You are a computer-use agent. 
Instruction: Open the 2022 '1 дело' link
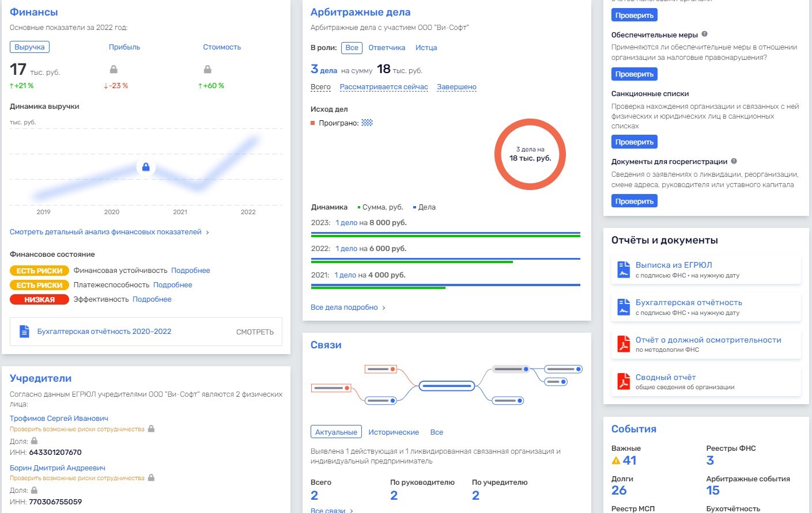[346, 249]
